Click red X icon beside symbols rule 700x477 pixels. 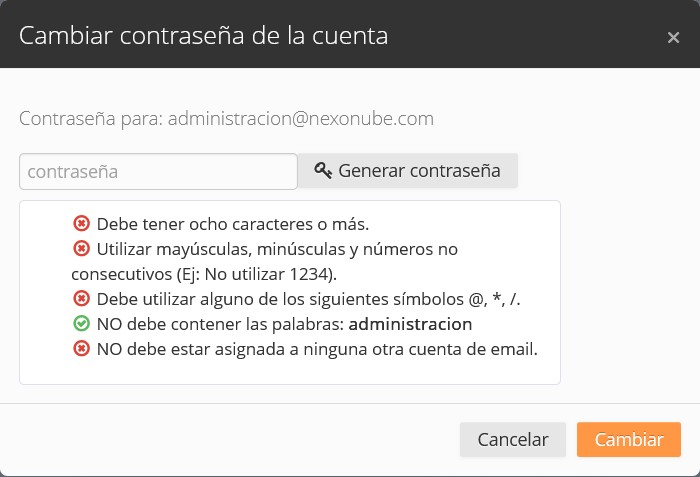pyautogui.click(x=81, y=299)
